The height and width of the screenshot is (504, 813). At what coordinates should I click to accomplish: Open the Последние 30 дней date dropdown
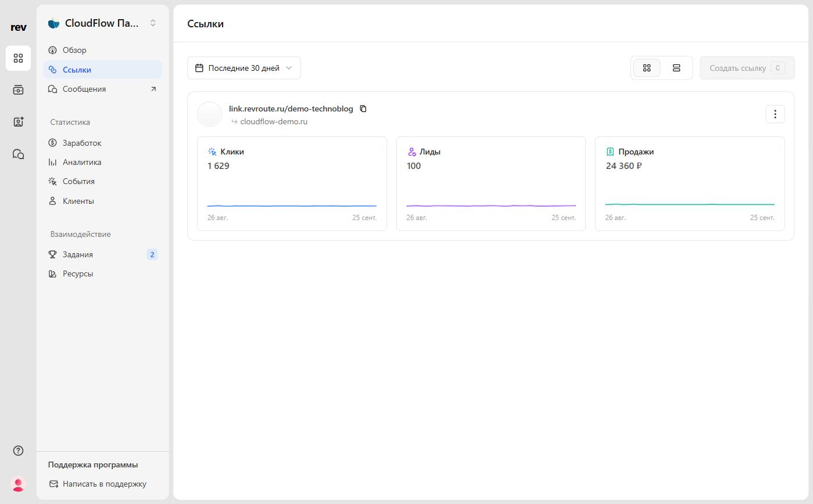point(244,68)
